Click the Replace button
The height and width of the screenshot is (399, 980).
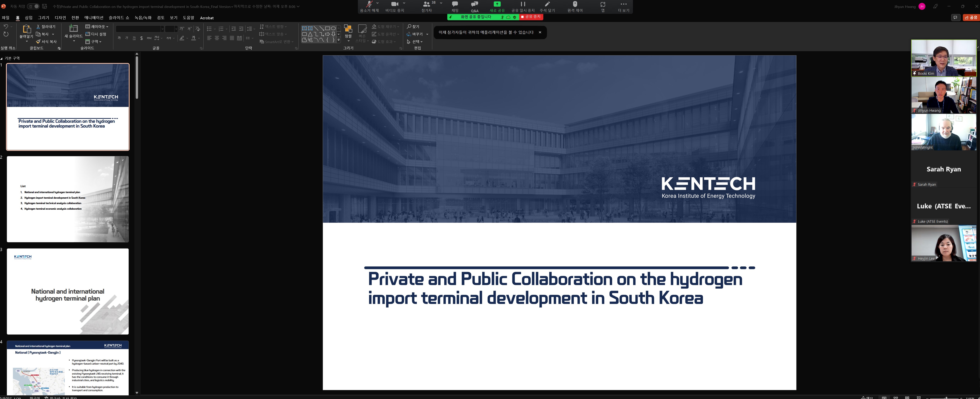point(415,34)
